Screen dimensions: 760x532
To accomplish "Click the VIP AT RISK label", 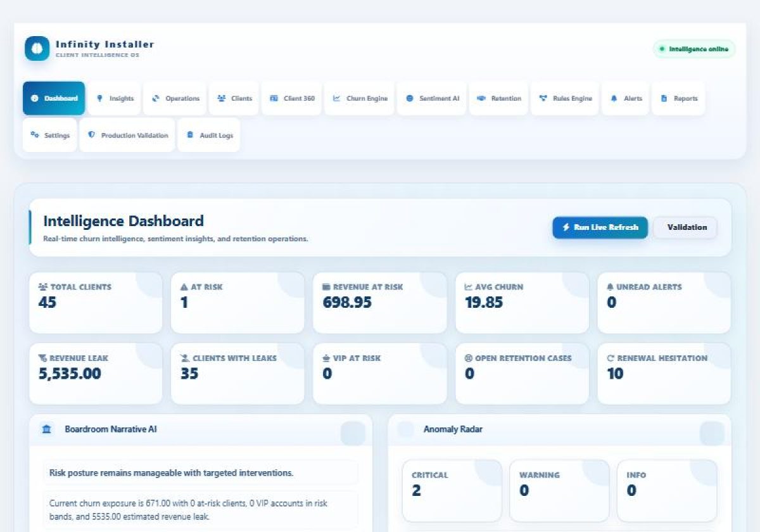I will point(357,358).
